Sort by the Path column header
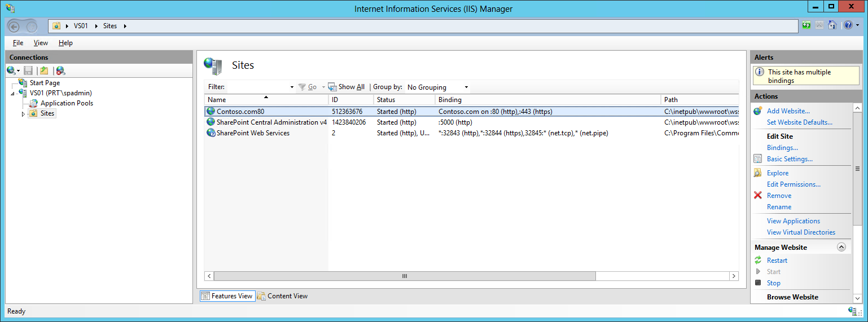868x322 pixels. tap(700, 100)
